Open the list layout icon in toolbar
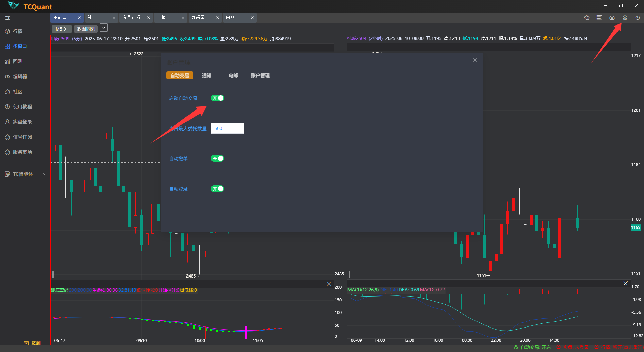Screen dimensions: 644x352 (x=599, y=18)
